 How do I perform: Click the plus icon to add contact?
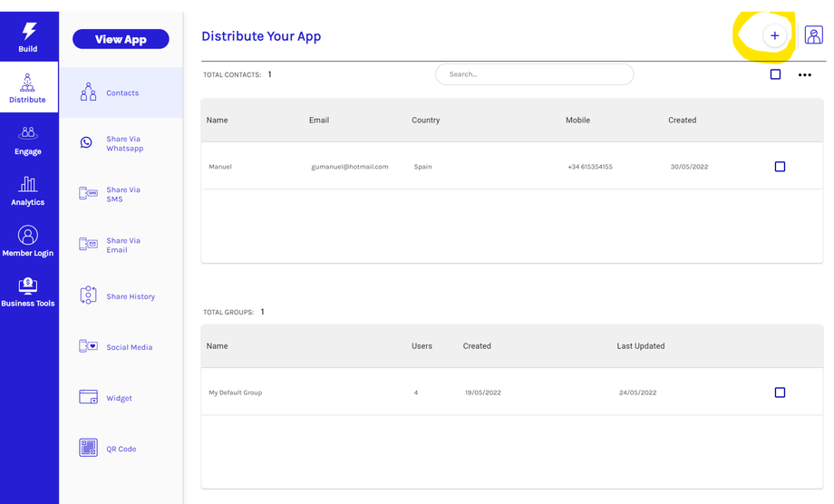pos(774,36)
